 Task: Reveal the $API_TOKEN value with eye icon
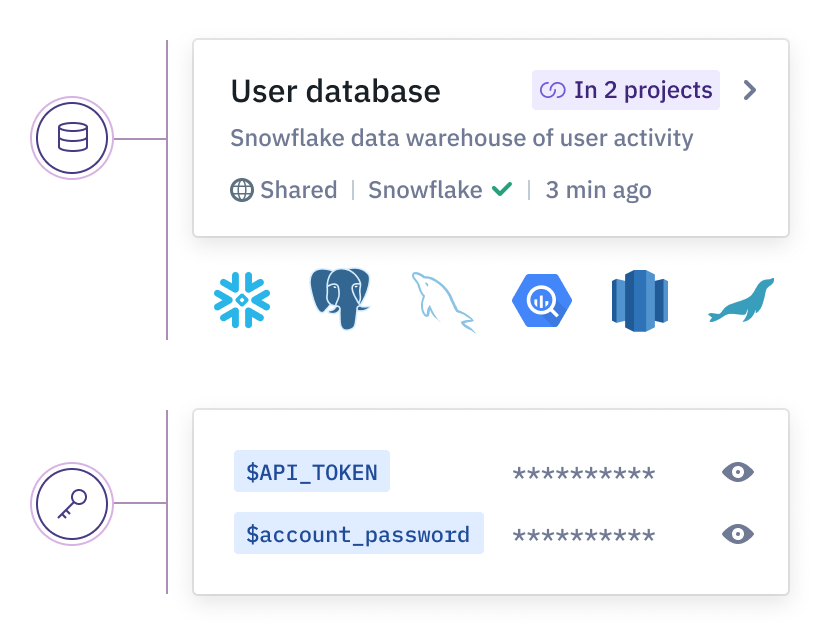point(738,472)
